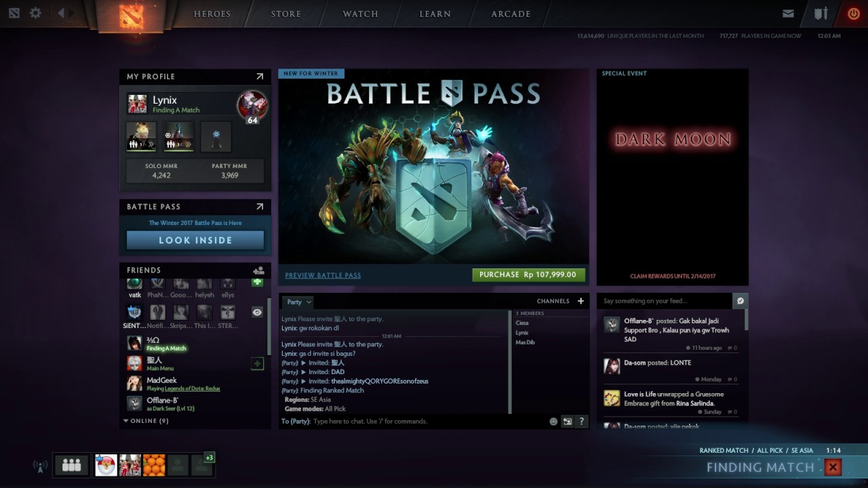The height and width of the screenshot is (488, 868).
Task: Click the Battle Pass promo image
Action: 433,166
